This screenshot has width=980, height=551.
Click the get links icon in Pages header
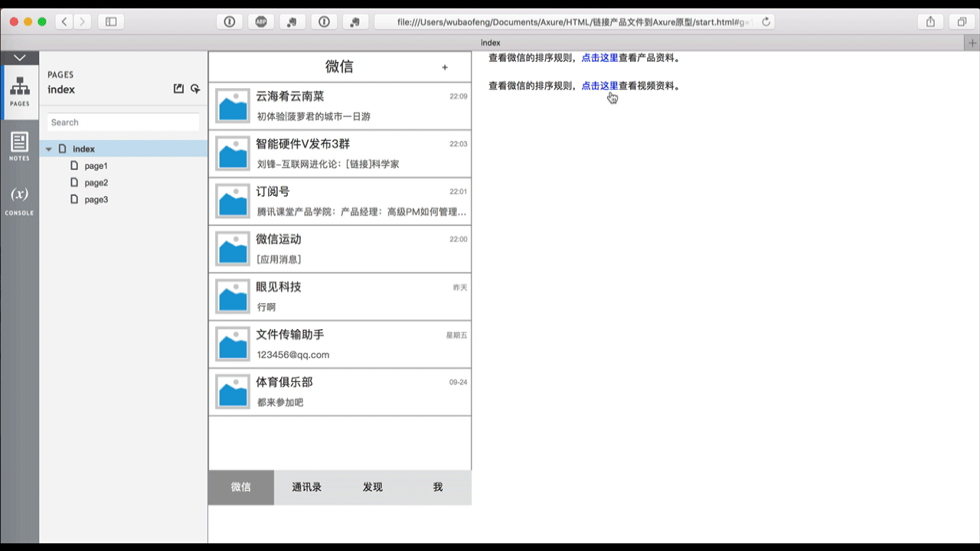click(x=195, y=89)
